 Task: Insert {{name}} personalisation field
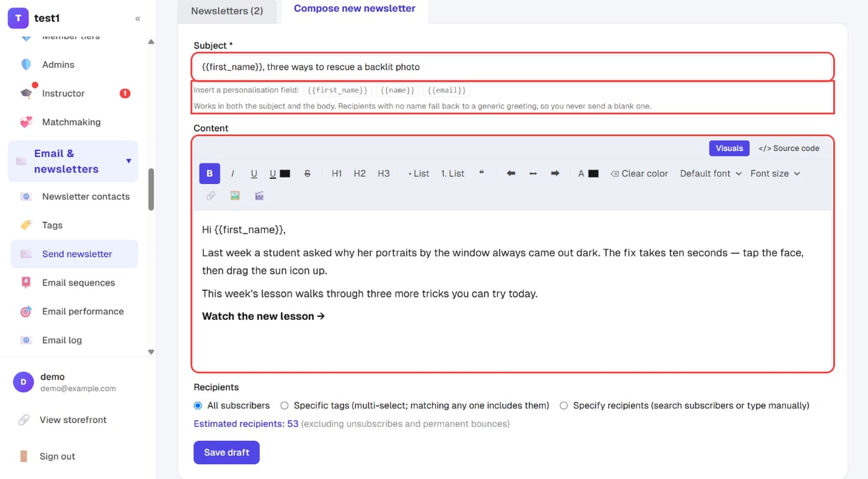(398, 90)
